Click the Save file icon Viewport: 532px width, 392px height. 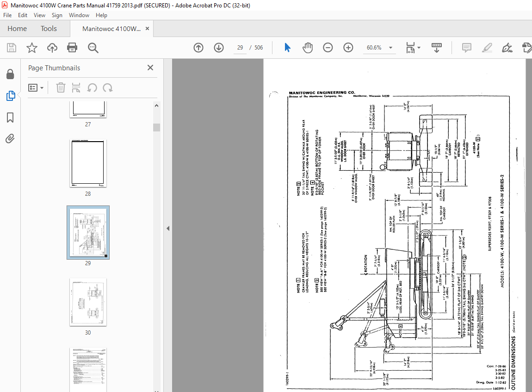pos(12,48)
